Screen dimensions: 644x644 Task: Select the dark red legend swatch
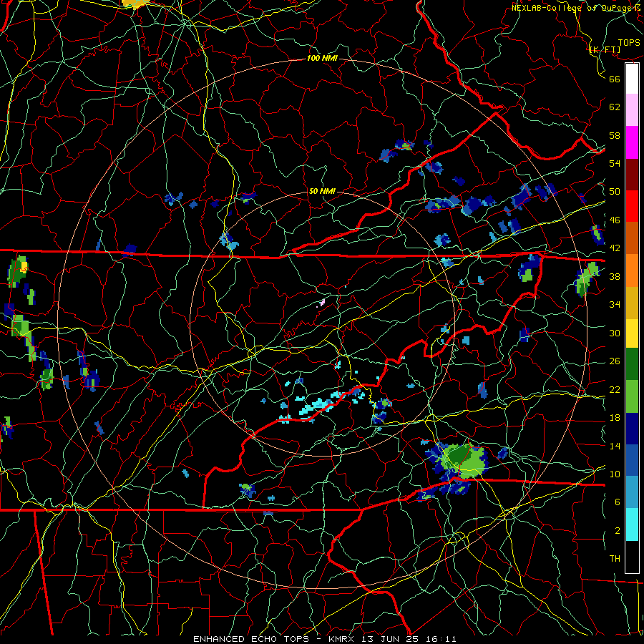[632, 174]
